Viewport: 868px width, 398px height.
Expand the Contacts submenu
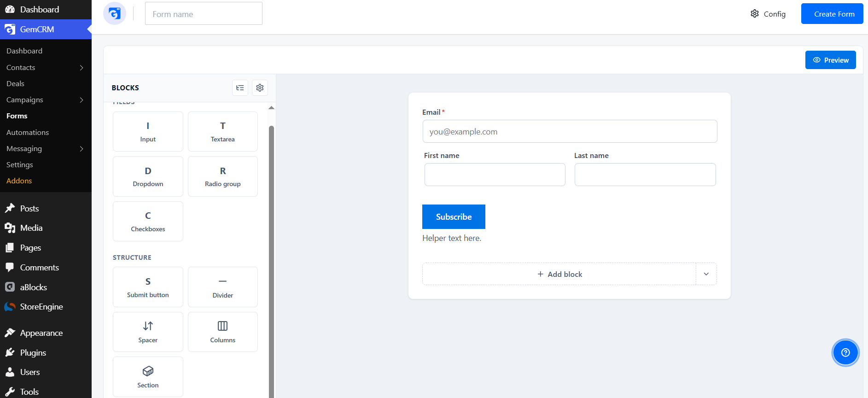pyautogui.click(x=82, y=68)
